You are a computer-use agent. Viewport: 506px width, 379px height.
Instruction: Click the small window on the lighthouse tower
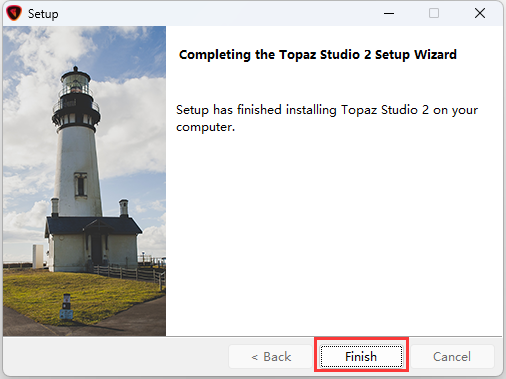pos(80,185)
